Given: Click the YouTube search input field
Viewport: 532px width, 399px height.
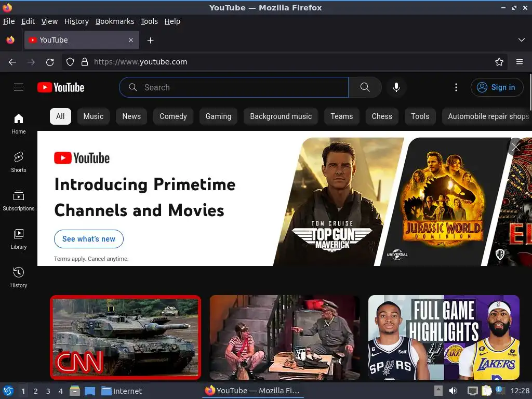Looking at the screenshot, I should (234, 87).
